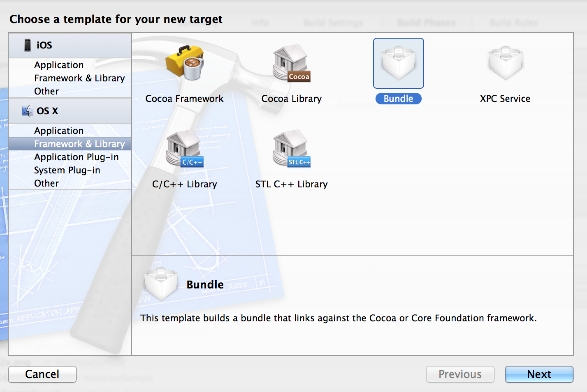Viewport: 587px width, 392px height.
Task: Click the highlighted Bundle label
Action: point(398,99)
